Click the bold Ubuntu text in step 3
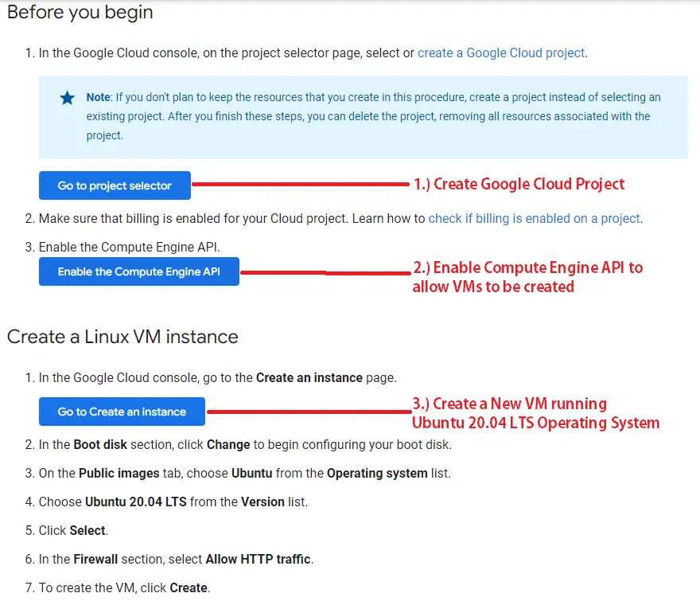This screenshot has width=700, height=605. pyautogui.click(x=252, y=474)
